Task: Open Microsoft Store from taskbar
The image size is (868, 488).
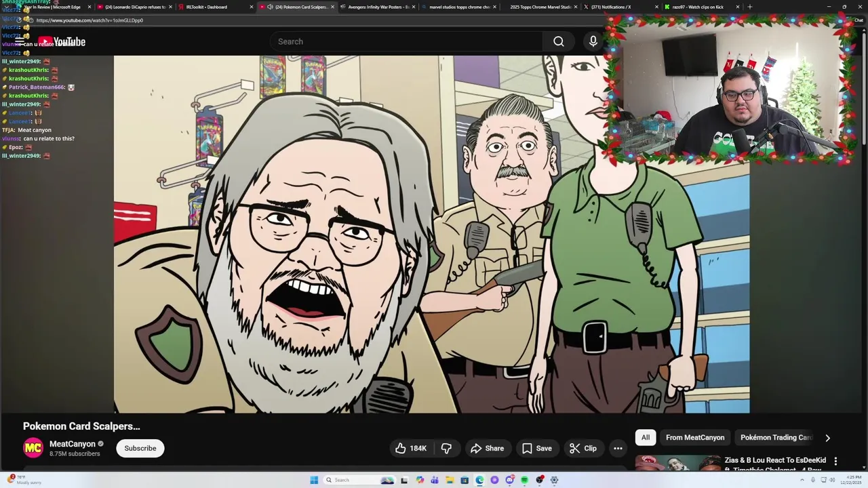Action: point(465,480)
